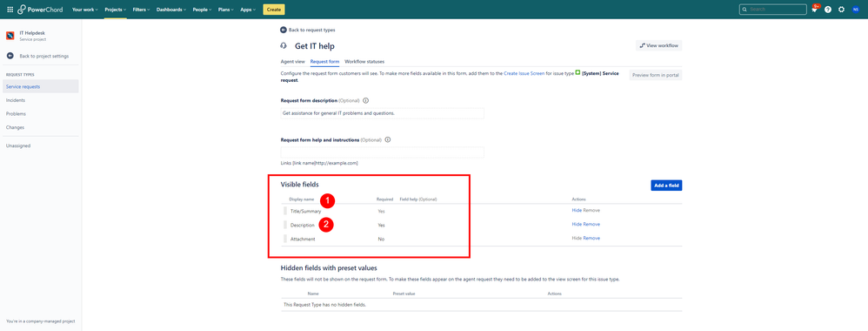Click the info icon beside Request form help and instructions

(388, 139)
